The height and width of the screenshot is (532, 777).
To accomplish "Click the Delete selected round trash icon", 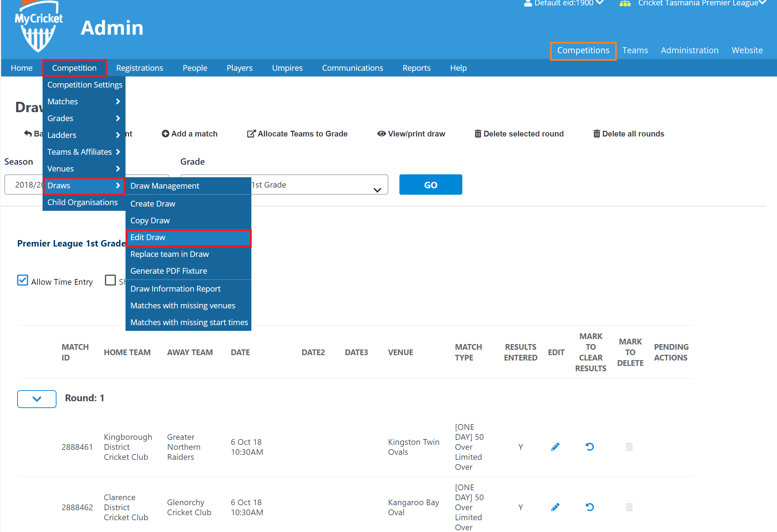I will tap(478, 134).
